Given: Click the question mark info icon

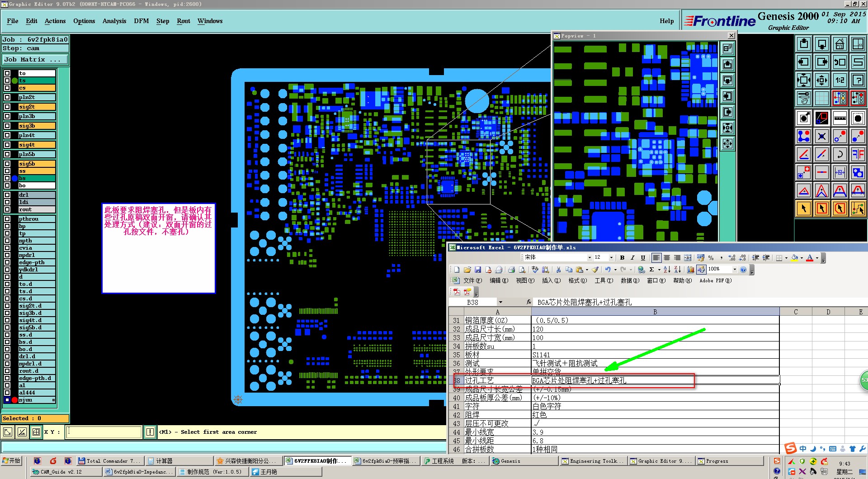Looking at the screenshot, I should click(858, 80).
